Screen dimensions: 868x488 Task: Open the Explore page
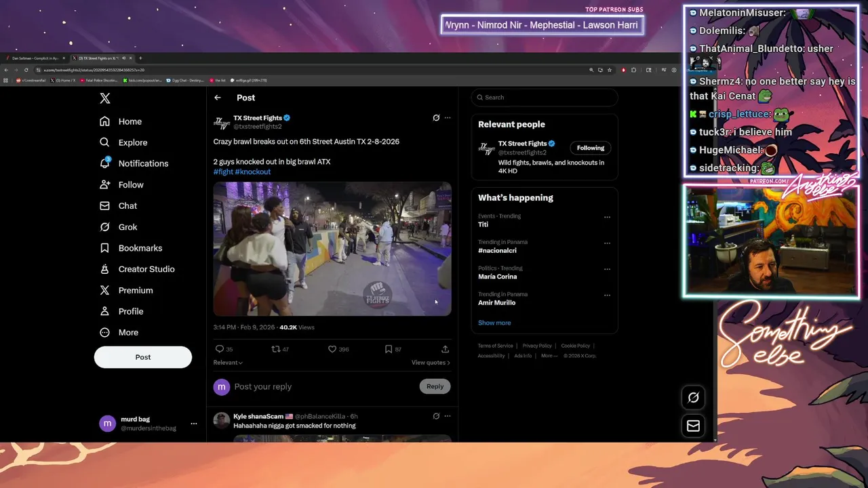[123, 142]
